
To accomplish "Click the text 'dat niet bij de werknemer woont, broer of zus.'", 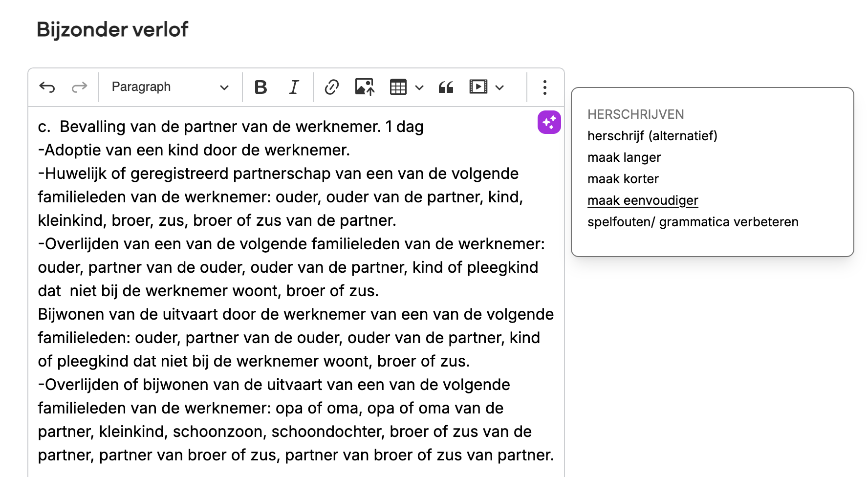I will pyautogui.click(x=208, y=291).
